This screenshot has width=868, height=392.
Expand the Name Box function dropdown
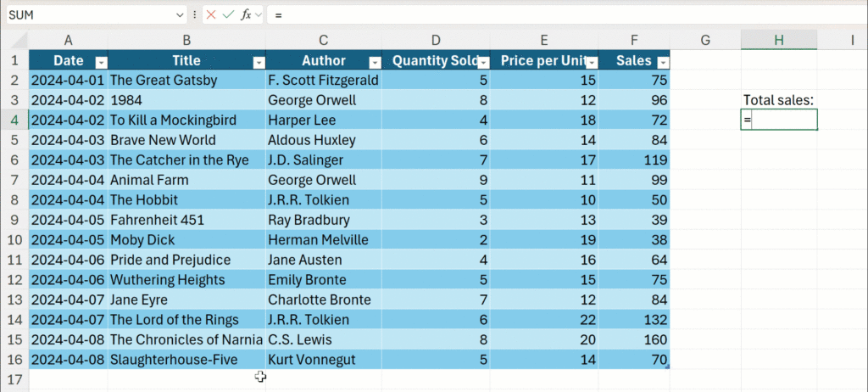[180, 15]
